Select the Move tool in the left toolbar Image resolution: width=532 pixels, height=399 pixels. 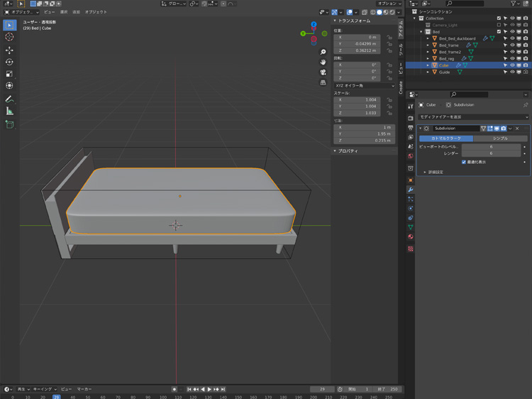tap(9, 50)
